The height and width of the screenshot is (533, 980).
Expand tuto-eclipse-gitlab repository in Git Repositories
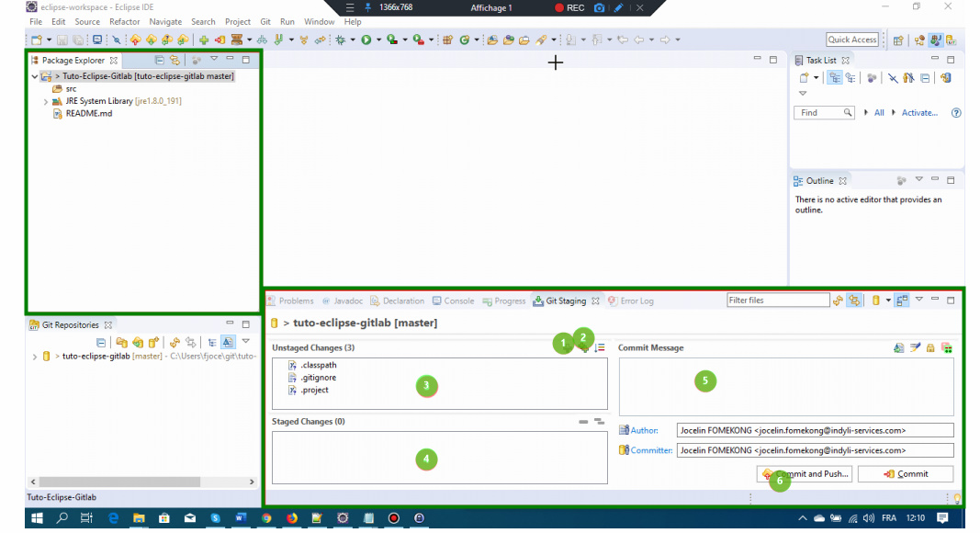coord(34,357)
